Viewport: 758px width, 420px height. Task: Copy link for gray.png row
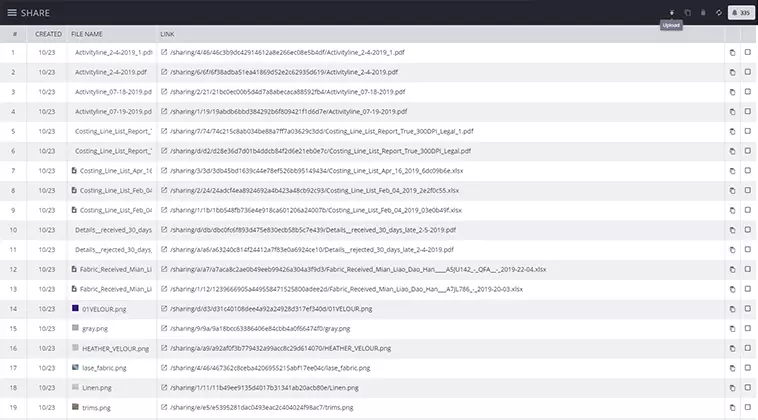pos(732,329)
